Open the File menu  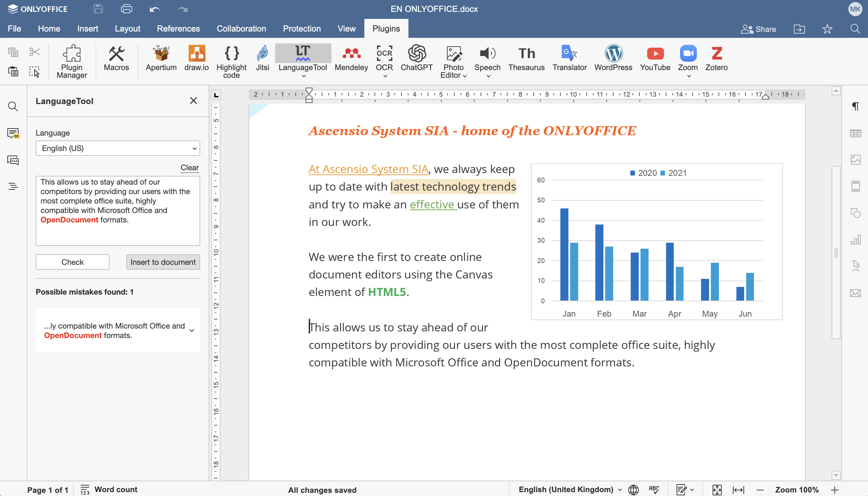14,29
